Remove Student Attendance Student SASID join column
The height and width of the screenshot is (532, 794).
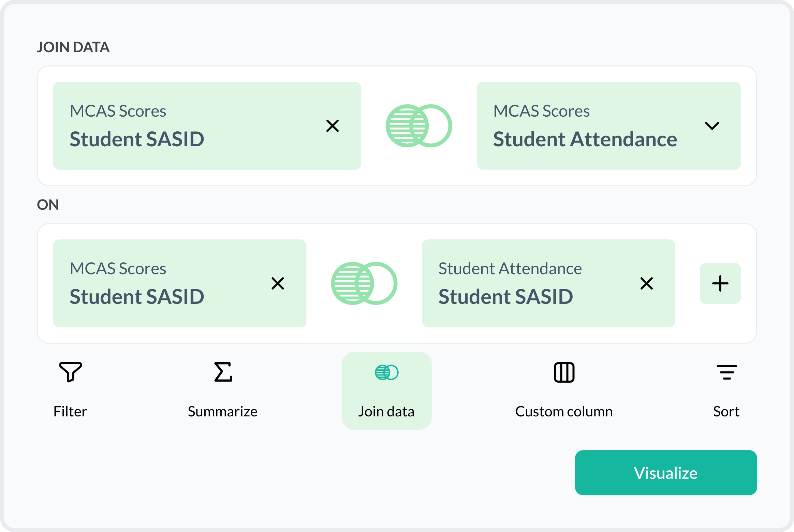click(647, 283)
